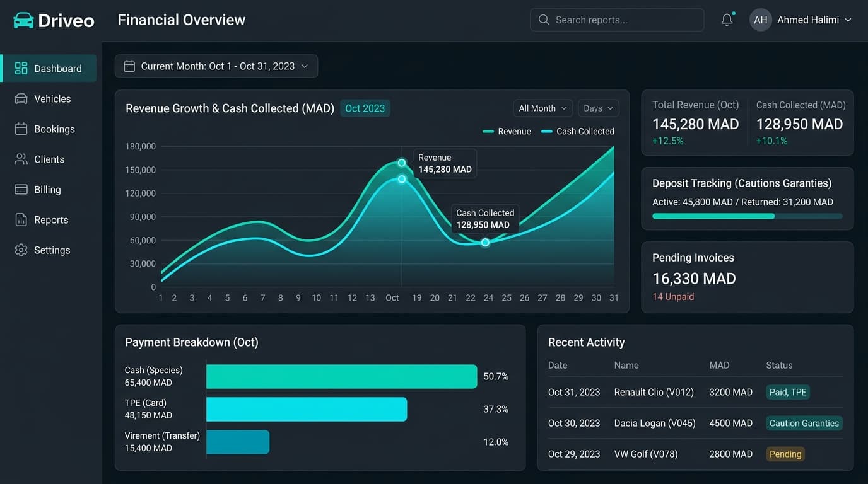
Task: Click the Billing card icon
Action: point(21,189)
